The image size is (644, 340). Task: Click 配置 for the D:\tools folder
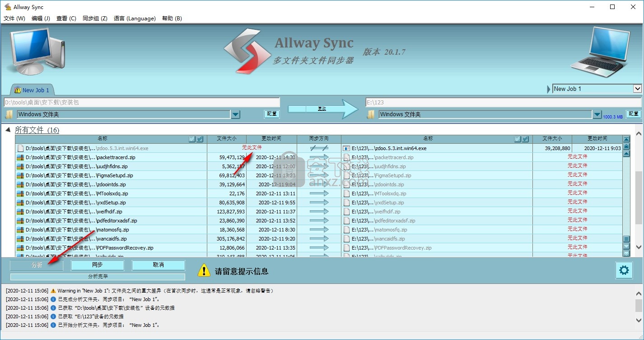(272, 114)
